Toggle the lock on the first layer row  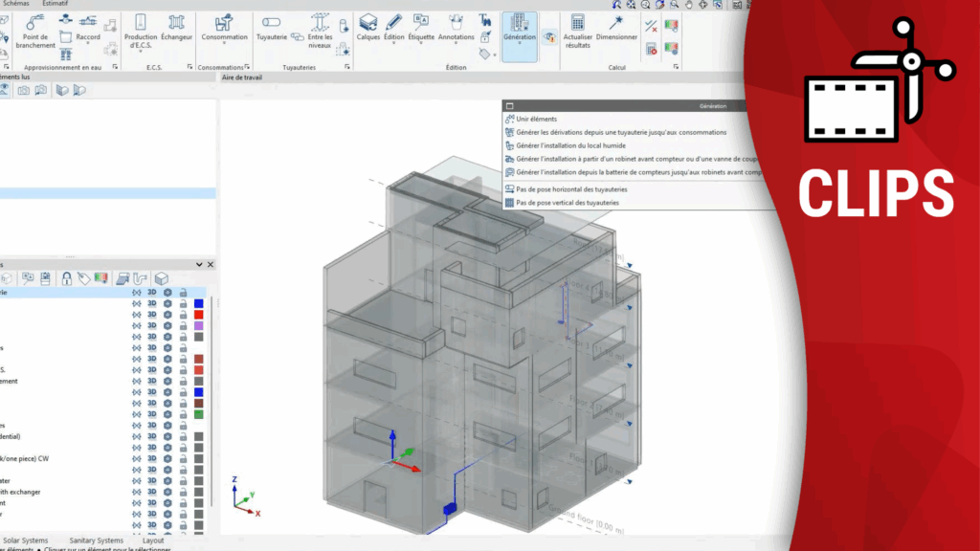(183, 292)
